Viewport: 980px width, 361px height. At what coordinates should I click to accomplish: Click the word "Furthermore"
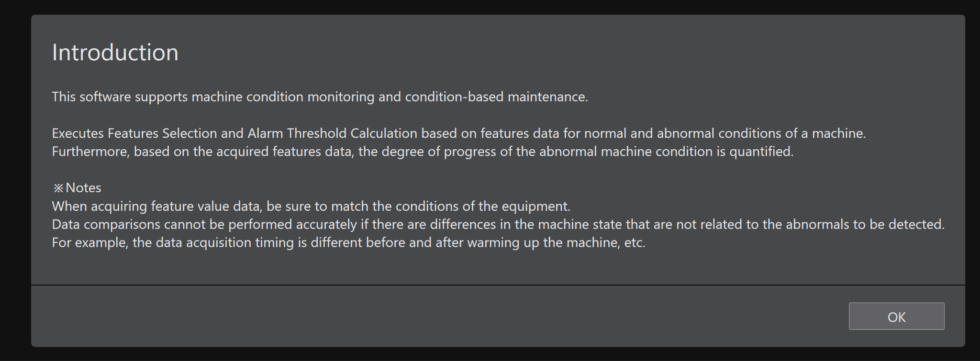[90, 152]
